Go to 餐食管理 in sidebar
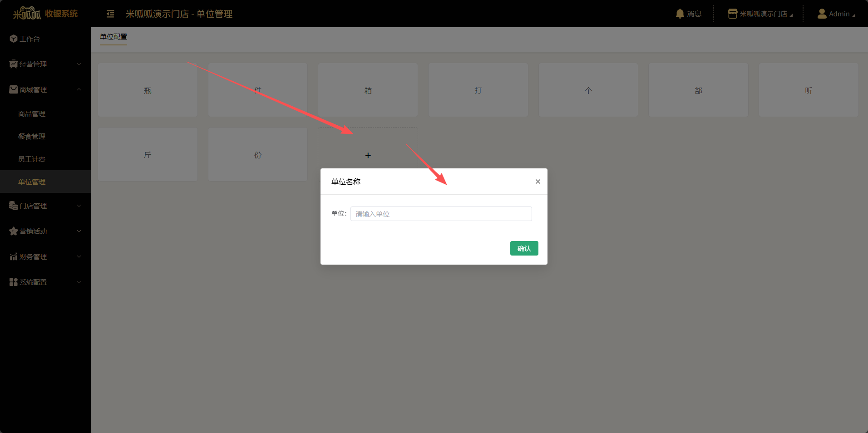The width and height of the screenshot is (868, 433). coord(32,137)
